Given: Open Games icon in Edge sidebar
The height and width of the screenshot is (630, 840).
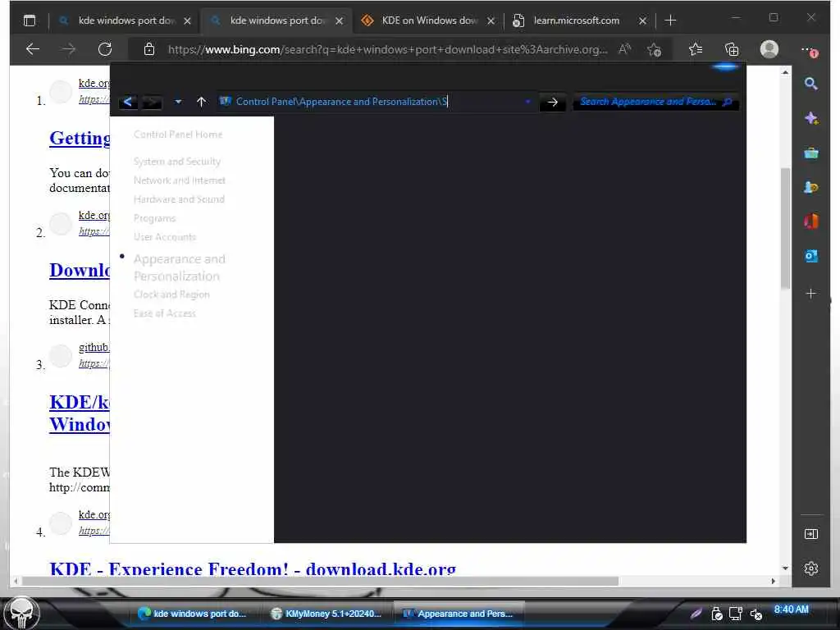Looking at the screenshot, I should [811, 188].
